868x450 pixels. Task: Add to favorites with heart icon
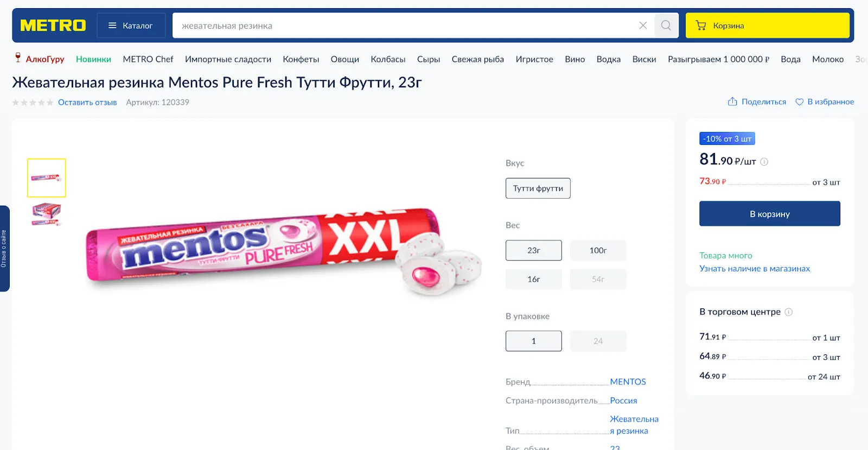799,102
